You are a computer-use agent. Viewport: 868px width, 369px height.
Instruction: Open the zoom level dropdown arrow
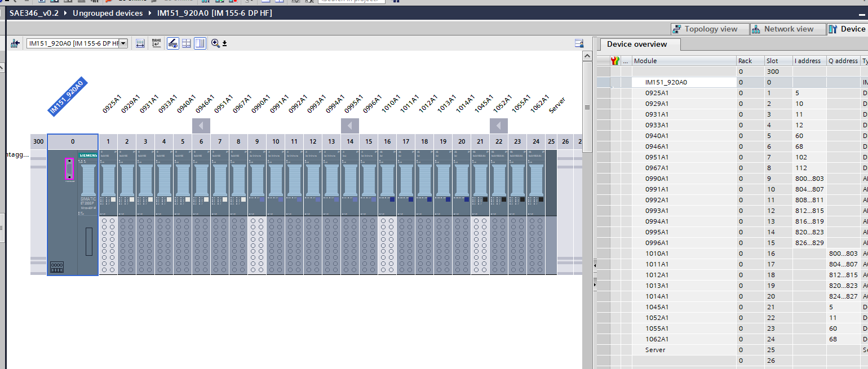(x=224, y=43)
